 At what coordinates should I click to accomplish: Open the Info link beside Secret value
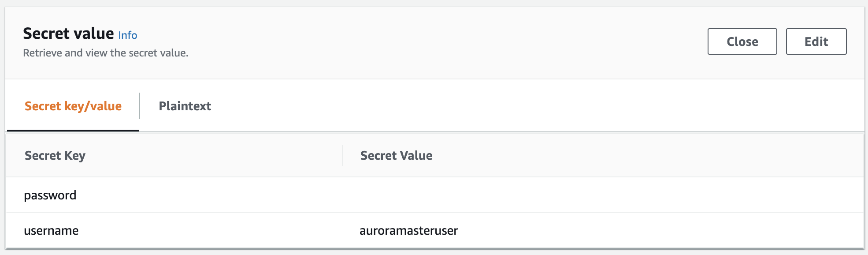[x=127, y=35]
